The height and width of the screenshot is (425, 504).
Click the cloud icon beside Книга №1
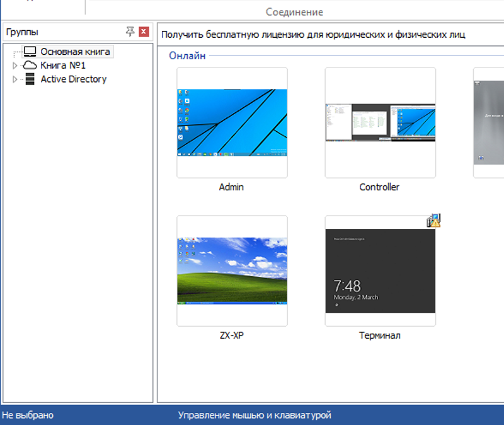tap(30, 66)
